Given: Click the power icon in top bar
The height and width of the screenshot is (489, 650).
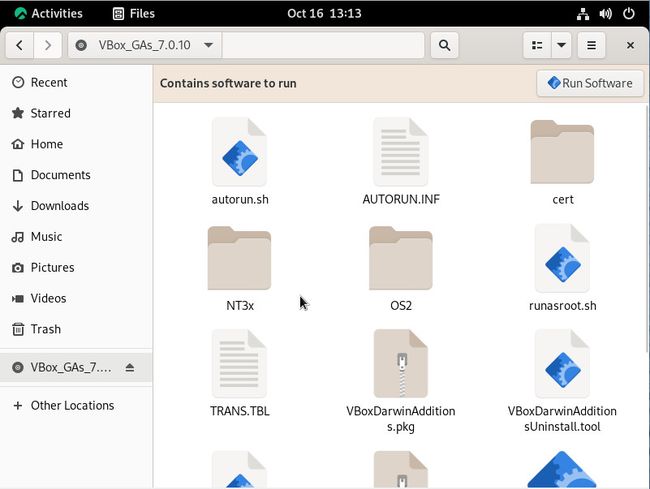Looking at the screenshot, I should (629, 14).
